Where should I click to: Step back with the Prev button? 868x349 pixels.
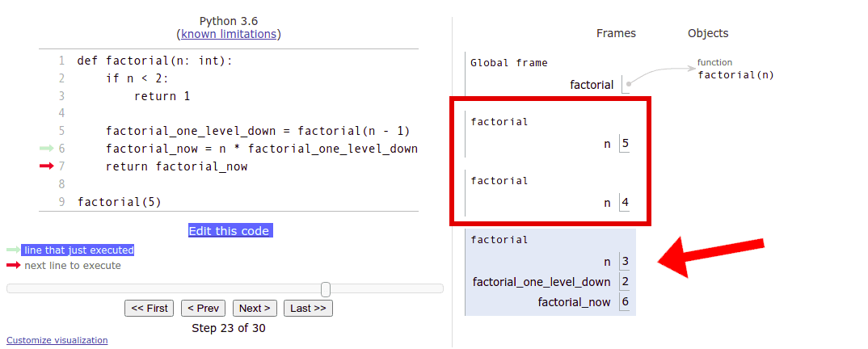coord(203,308)
